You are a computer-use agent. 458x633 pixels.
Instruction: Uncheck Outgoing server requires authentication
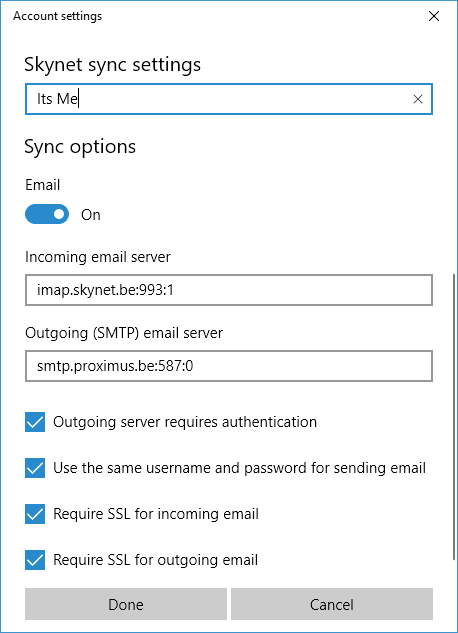coord(35,422)
